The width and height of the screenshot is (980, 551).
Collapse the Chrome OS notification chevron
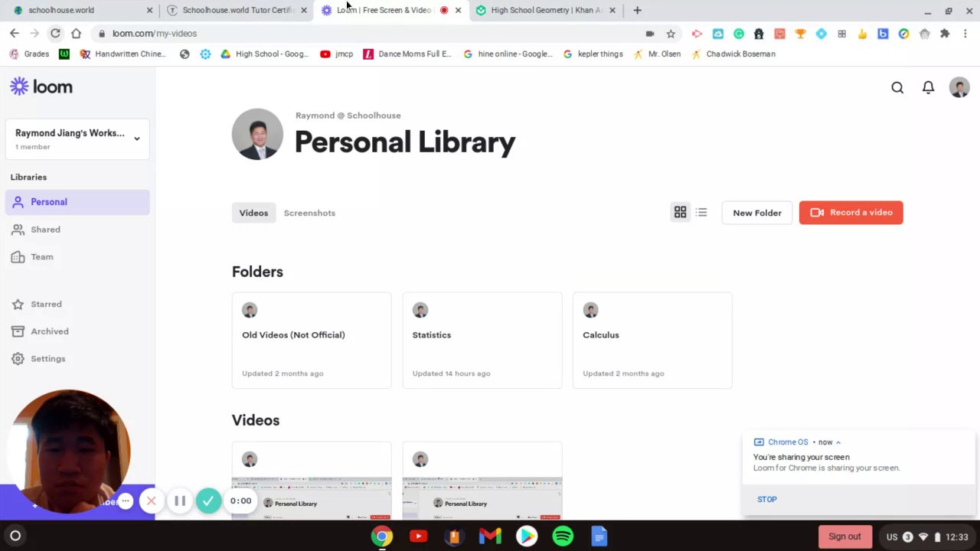(x=838, y=442)
